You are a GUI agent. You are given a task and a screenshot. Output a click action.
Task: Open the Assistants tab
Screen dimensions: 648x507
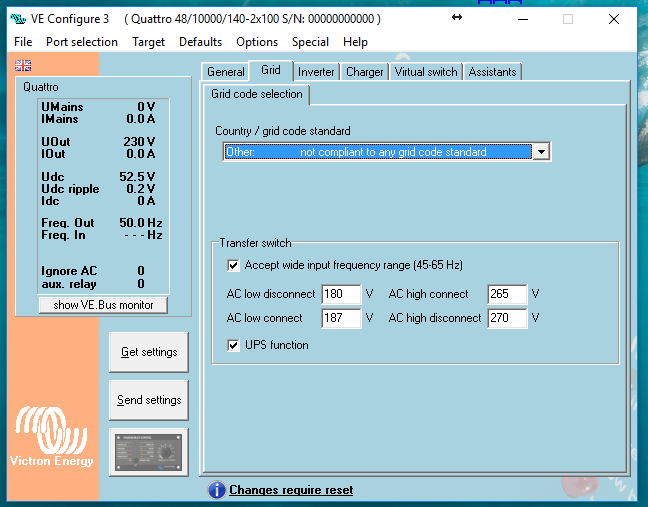point(493,72)
